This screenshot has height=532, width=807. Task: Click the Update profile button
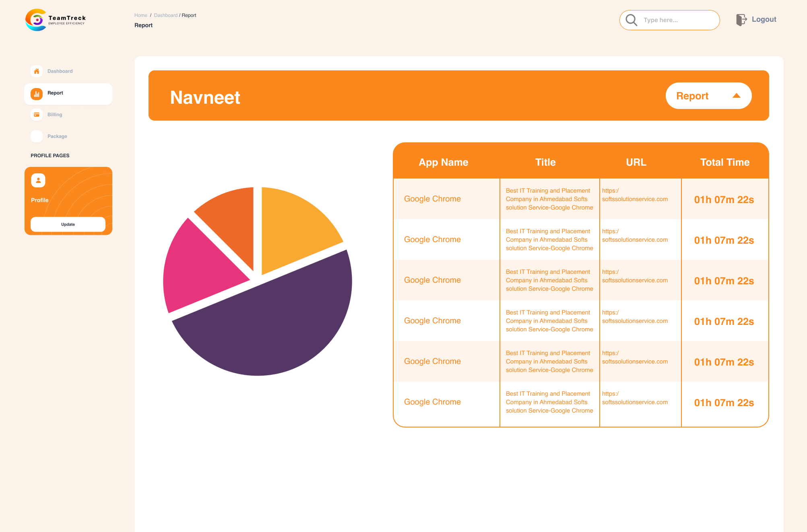point(68,224)
